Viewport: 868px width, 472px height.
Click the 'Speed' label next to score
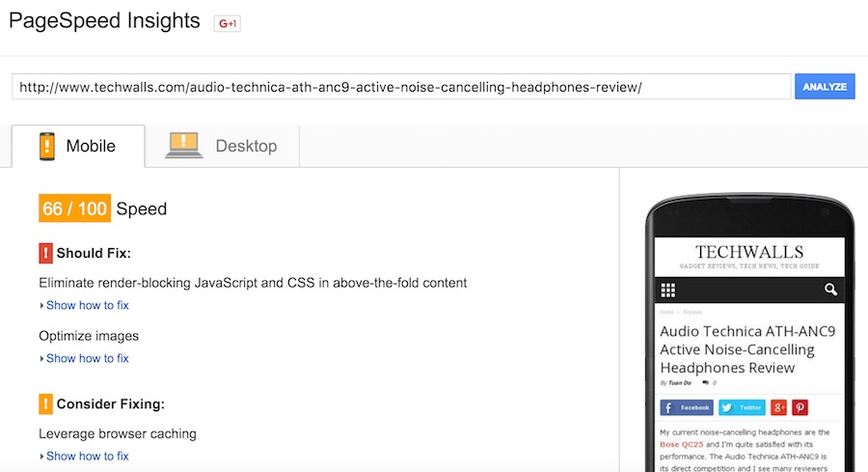pyautogui.click(x=141, y=208)
